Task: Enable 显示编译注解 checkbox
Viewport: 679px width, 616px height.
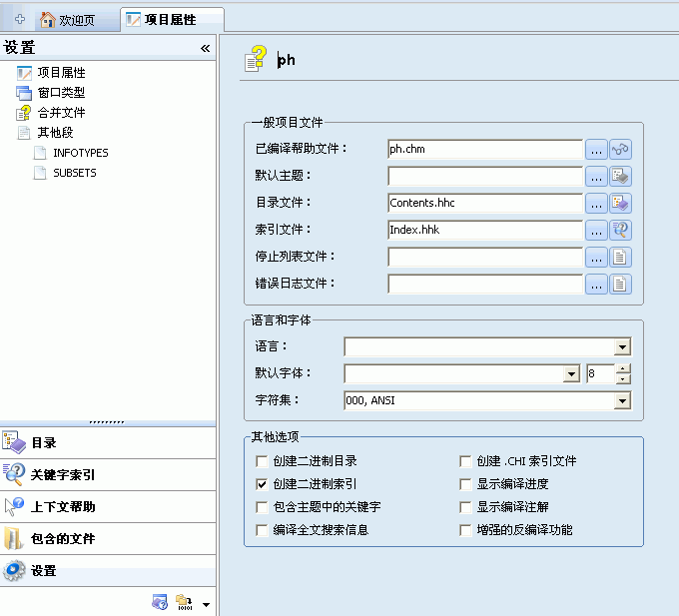Action: click(465, 507)
